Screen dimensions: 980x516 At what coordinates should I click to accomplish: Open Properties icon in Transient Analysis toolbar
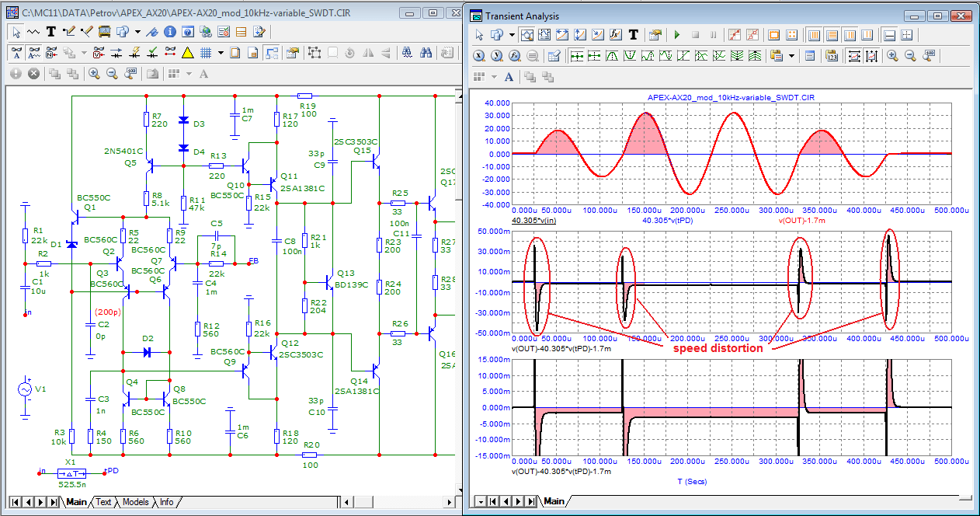click(x=655, y=35)
